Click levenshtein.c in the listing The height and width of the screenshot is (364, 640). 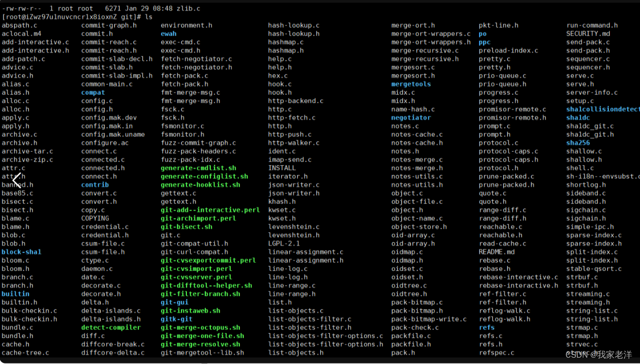[x=294, y=227]
